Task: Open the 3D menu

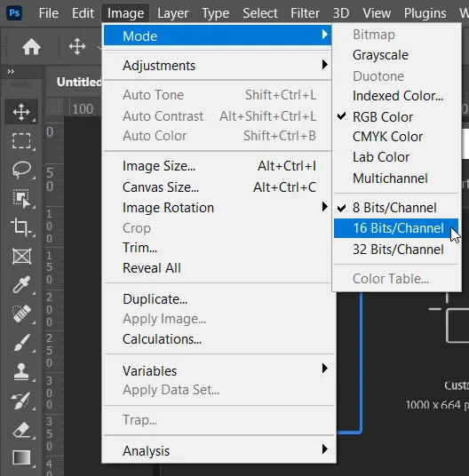Action: [341, 13]
